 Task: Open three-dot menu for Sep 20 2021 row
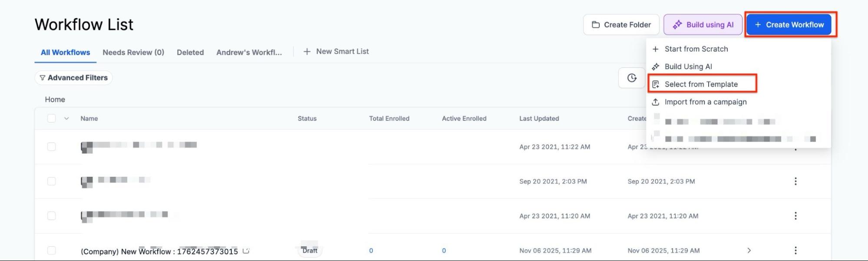795,182
